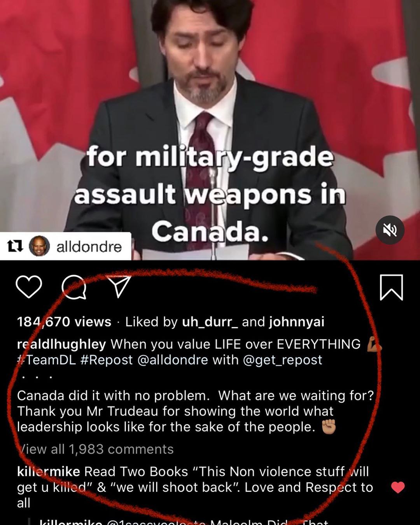420x525 pixels.
Task: Tap the heart icon to like the post
Action: (x=29, y=287)
